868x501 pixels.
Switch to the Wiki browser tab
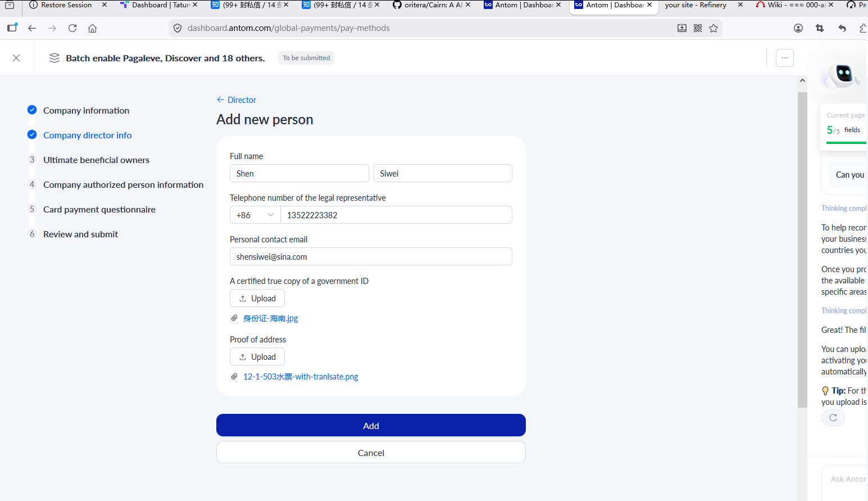(x=792, y=5)
